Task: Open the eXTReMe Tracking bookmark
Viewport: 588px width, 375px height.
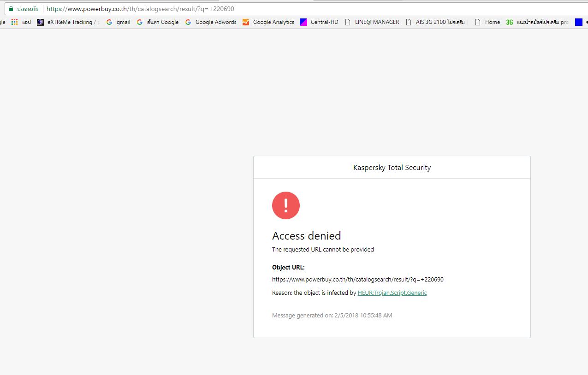Action: click(x=68, y=22)
